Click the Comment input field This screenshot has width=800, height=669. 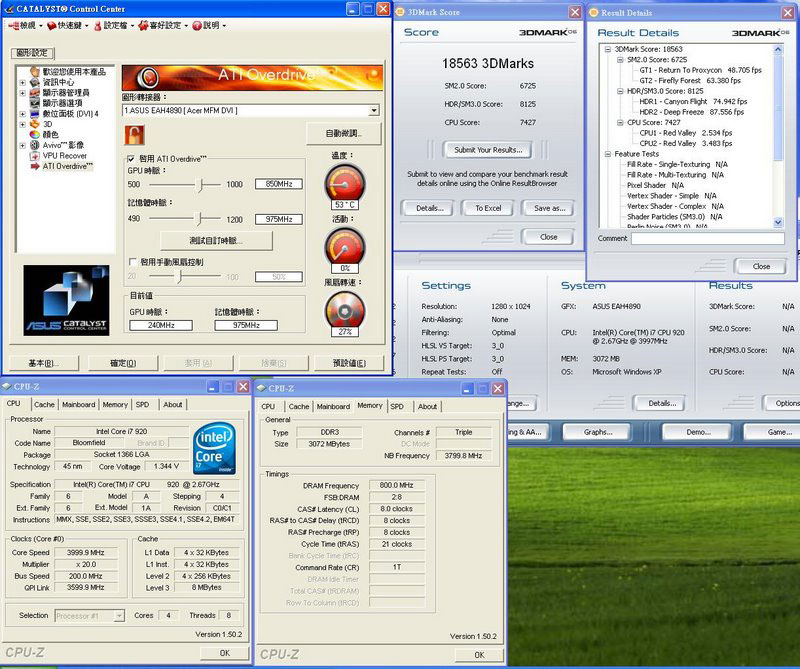point(707,239)
